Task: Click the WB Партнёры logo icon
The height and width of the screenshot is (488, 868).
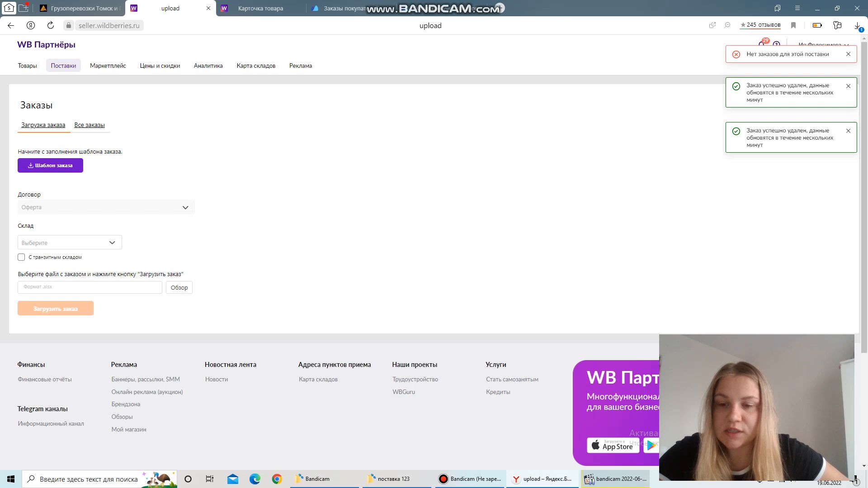Action: (47, 45)
